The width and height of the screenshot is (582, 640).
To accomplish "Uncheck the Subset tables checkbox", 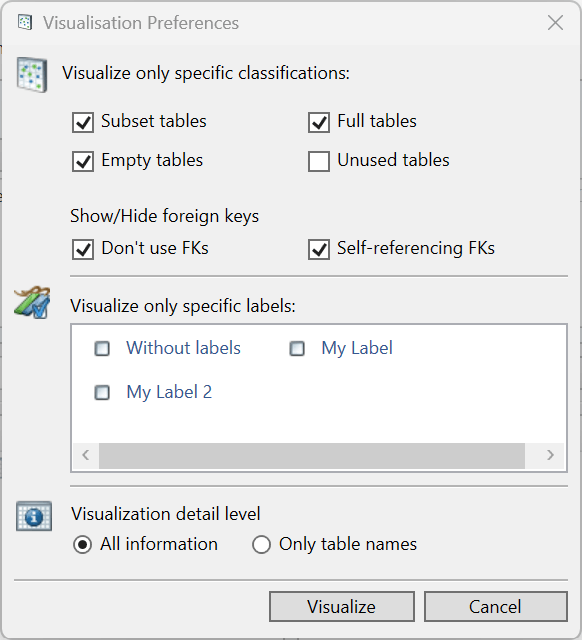I will [x=83, y=122].
